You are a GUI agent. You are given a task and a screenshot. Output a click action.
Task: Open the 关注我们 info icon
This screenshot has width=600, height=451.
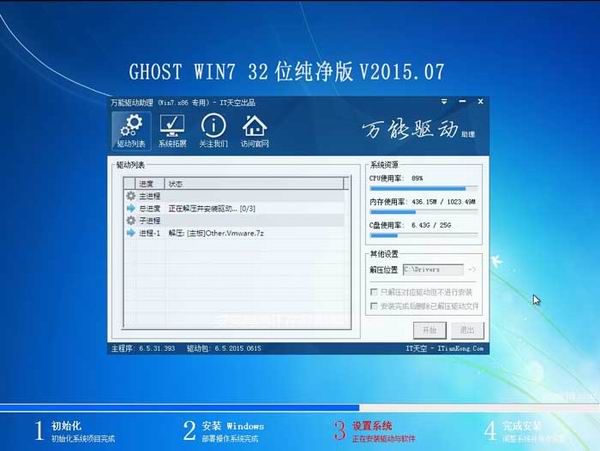point(213,130)
